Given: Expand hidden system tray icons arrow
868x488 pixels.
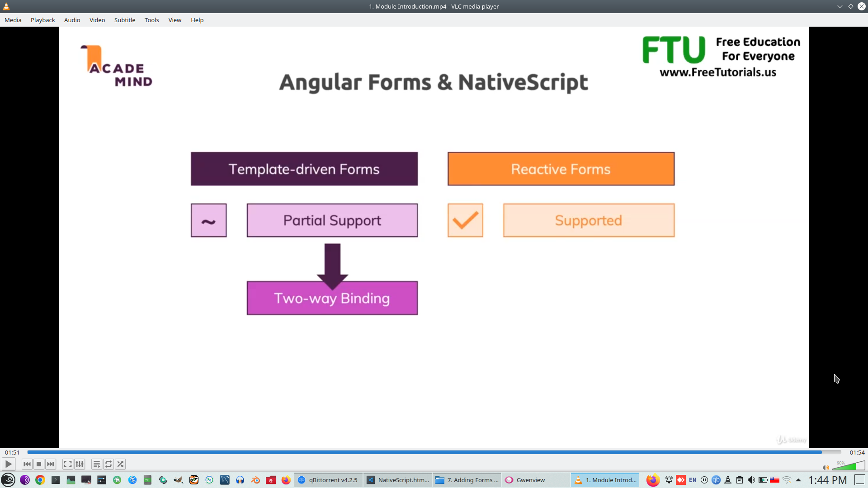Looking at the screenshot, I should pyautogui.click(x=798, y=480).
